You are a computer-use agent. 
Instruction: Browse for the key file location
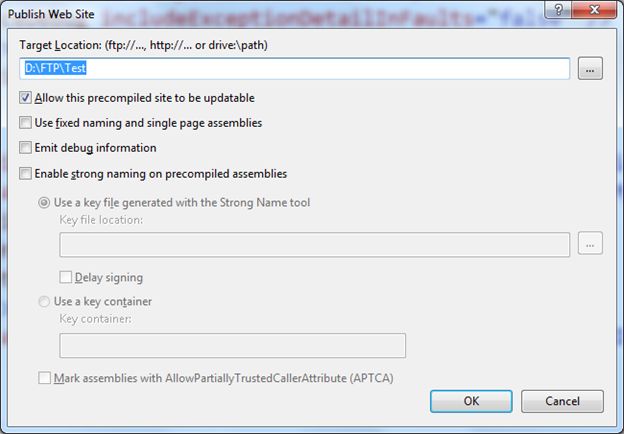pyautogui.click(x=590, y=244)
